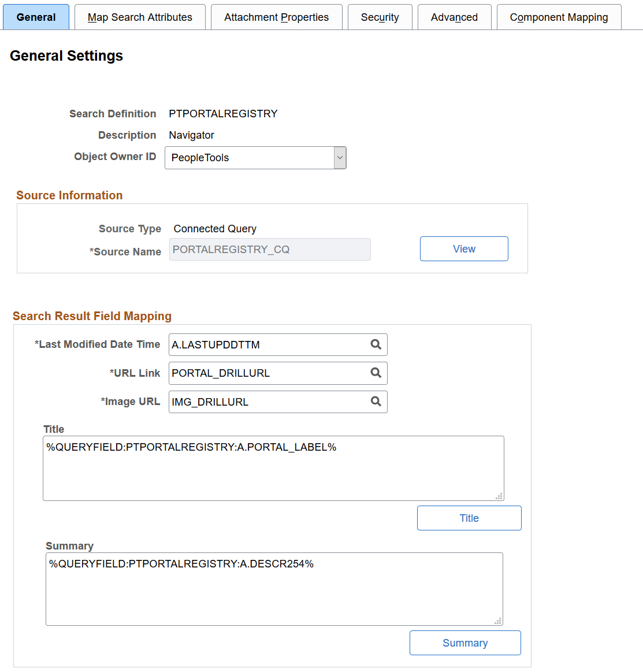Click the Summary button
The width and height of the screenshot is (643, 672).
465,643
